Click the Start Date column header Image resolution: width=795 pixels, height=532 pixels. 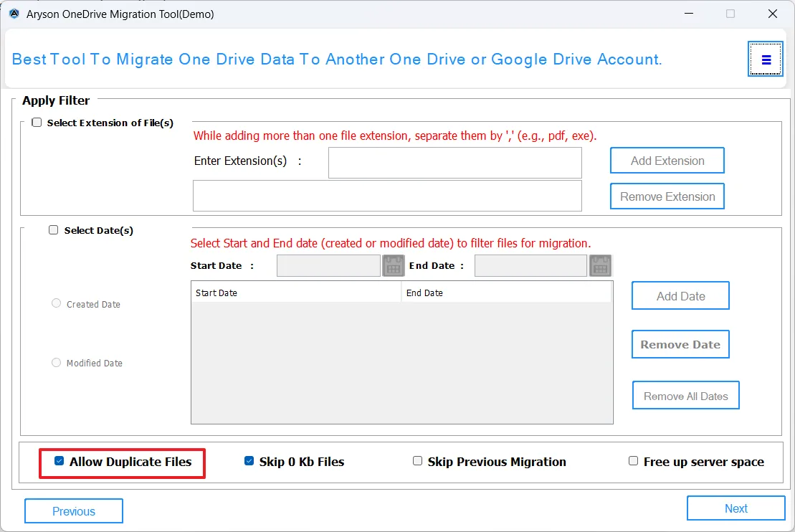pos(295,293)
